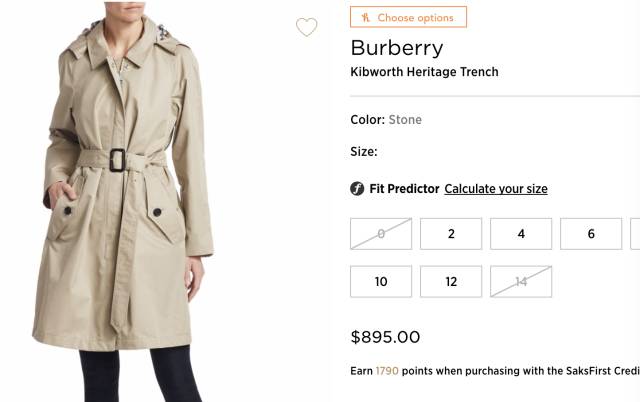Pick size 6
Screen dimensions: 640x402
[591, 234]
